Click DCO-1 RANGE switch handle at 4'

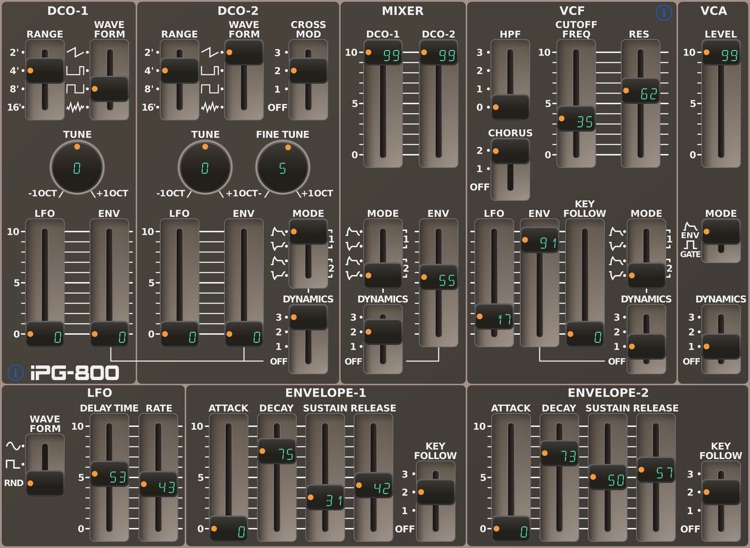[44, 71]
